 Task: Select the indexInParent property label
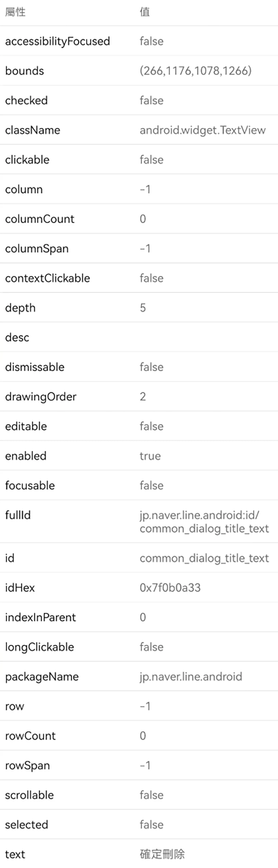pyautogui.click(x=40, y=617)
